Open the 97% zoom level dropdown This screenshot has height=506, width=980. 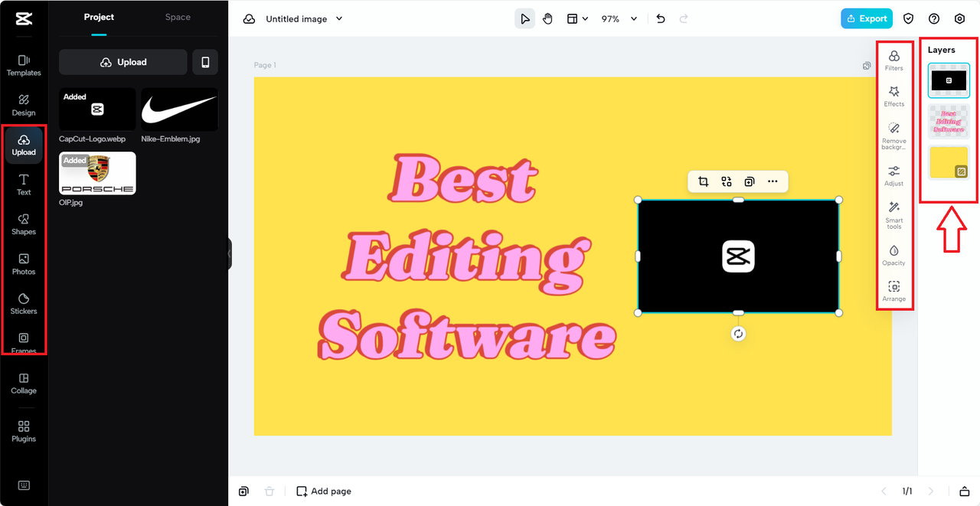[619, 19]
